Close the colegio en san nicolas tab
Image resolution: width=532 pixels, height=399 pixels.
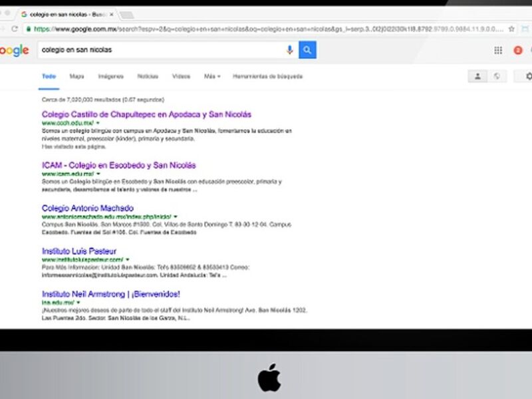click(x=112, y=14)
